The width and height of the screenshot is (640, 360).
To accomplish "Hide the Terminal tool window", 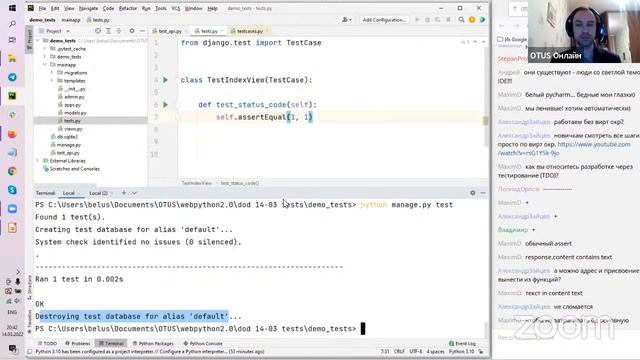I will point(483,193).
